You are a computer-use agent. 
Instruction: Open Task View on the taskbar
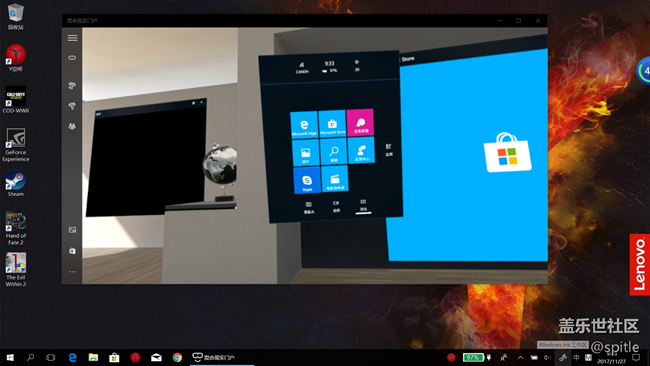pyautogui.click(x=51, y=357)
